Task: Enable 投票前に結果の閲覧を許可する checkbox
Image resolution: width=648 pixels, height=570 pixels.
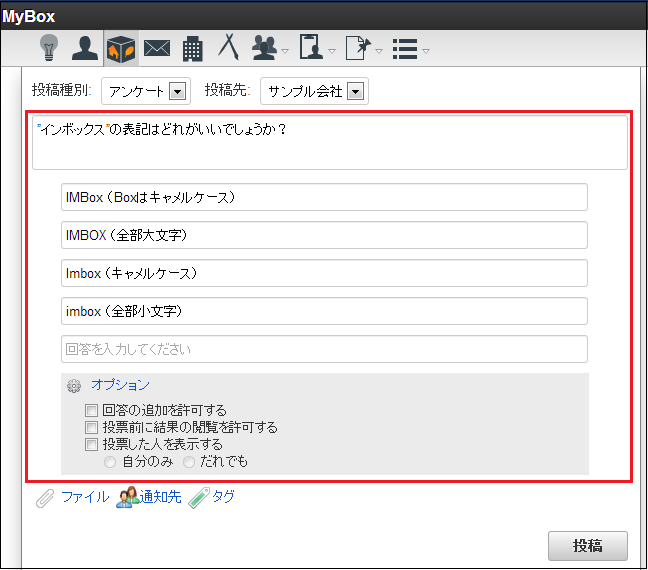Action: coord(91,427)
